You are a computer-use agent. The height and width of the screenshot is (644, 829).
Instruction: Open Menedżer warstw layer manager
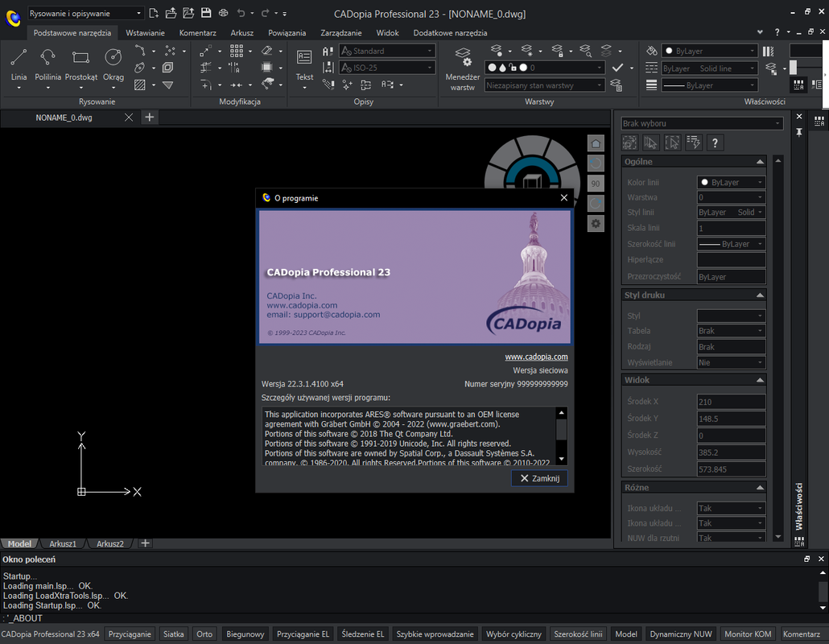click(463, 68)
